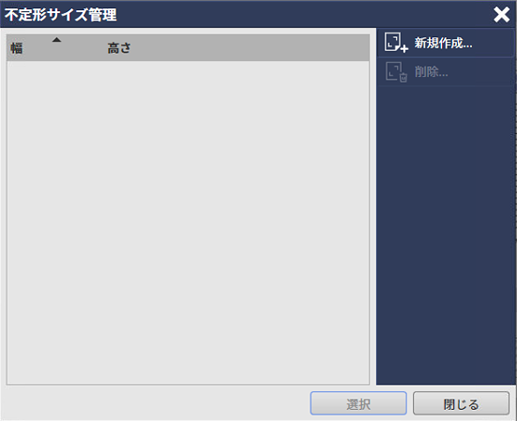Image resolution: width=517 pixels, height=421 pixels.
Task: Click the delete size trash icon
Action: (x=396, y=72)
